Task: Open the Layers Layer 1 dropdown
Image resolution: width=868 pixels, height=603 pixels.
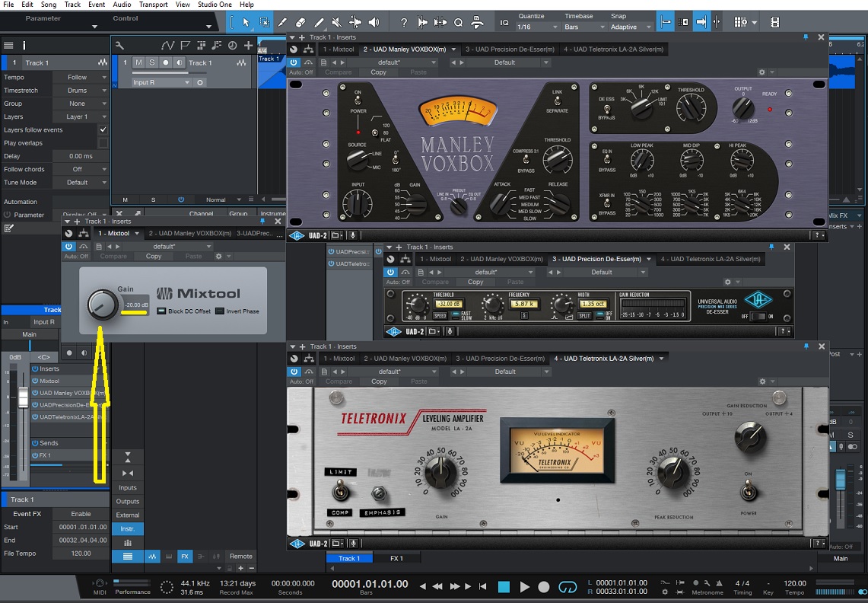Action: pos(81,116)
